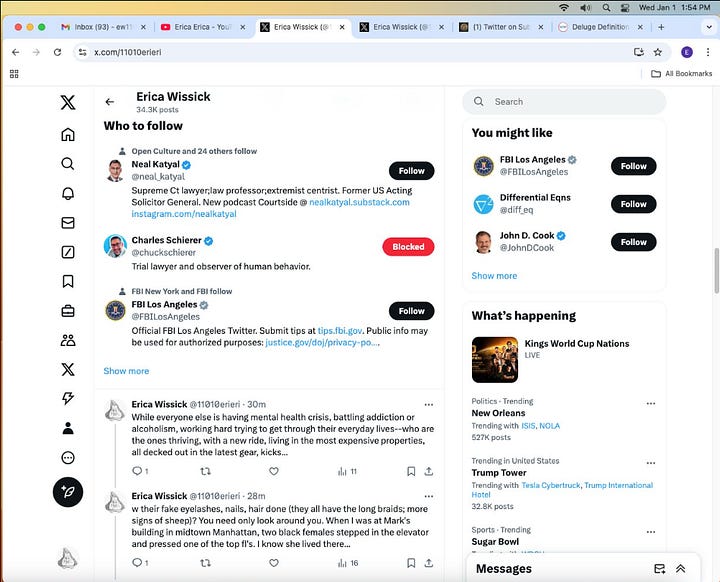Switch to Twitter on Substack tab
Viewport: 720px width, 582px height.
pos(501,27)
